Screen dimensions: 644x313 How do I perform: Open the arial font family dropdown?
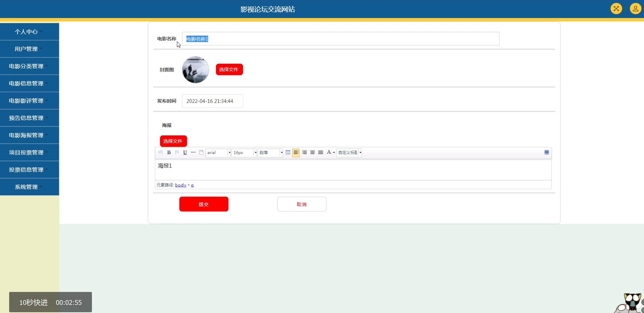[x=218, y=153]
